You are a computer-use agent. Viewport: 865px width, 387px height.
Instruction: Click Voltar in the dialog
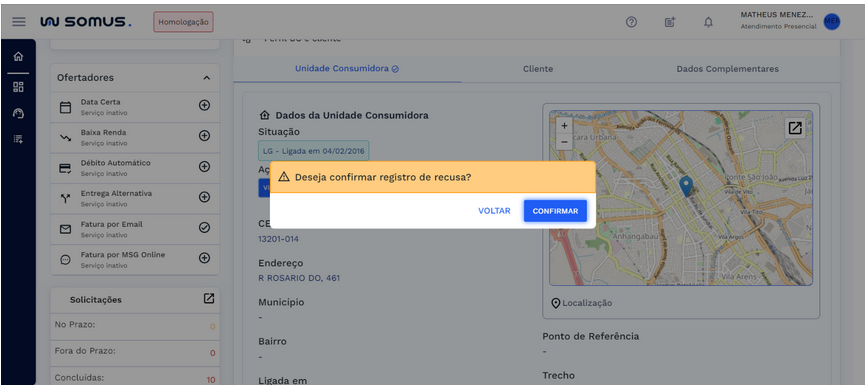pyautogui.click(x=494, y=211)
